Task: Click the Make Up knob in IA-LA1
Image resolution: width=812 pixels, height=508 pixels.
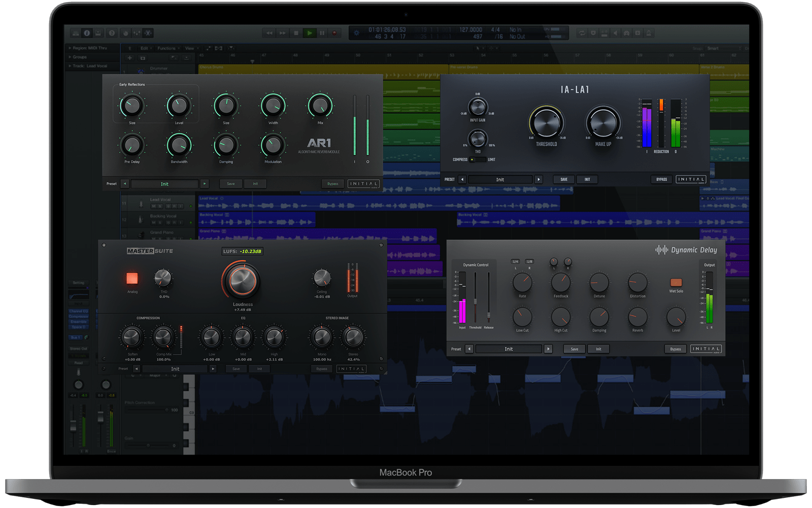Action: (x=603, y=123)
